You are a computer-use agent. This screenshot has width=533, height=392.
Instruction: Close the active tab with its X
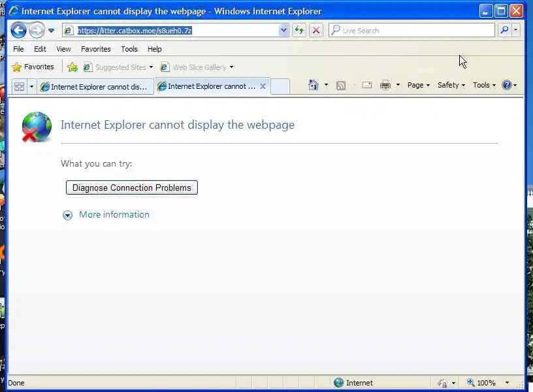point(263,86)
